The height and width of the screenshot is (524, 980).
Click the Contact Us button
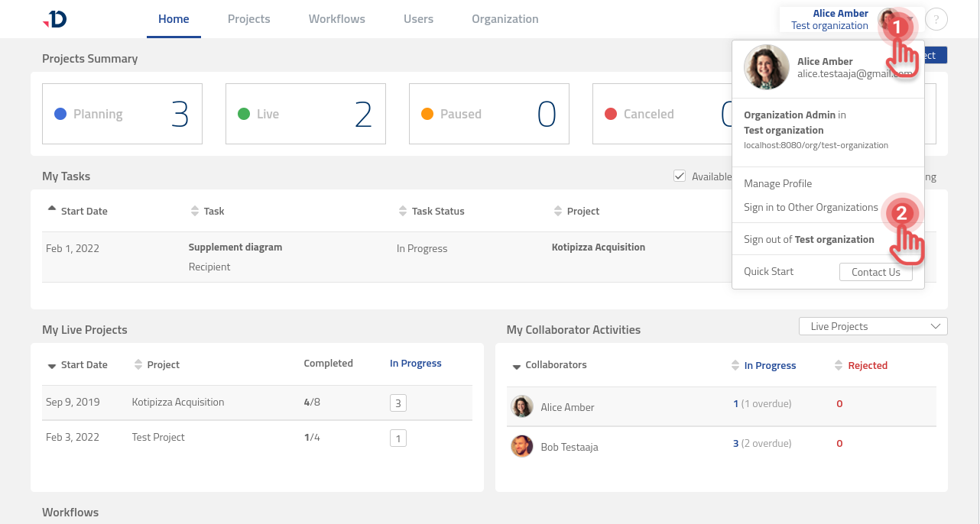click(x=876, y=271)
